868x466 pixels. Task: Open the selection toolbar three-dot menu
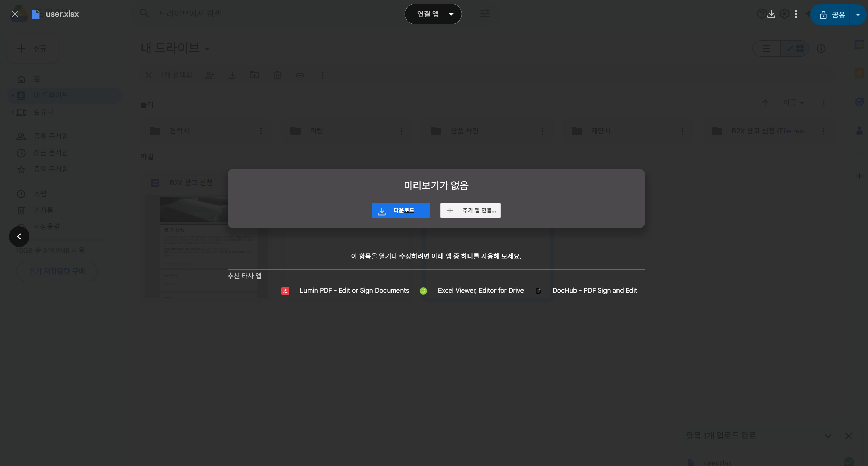click(x=323, y=75)
